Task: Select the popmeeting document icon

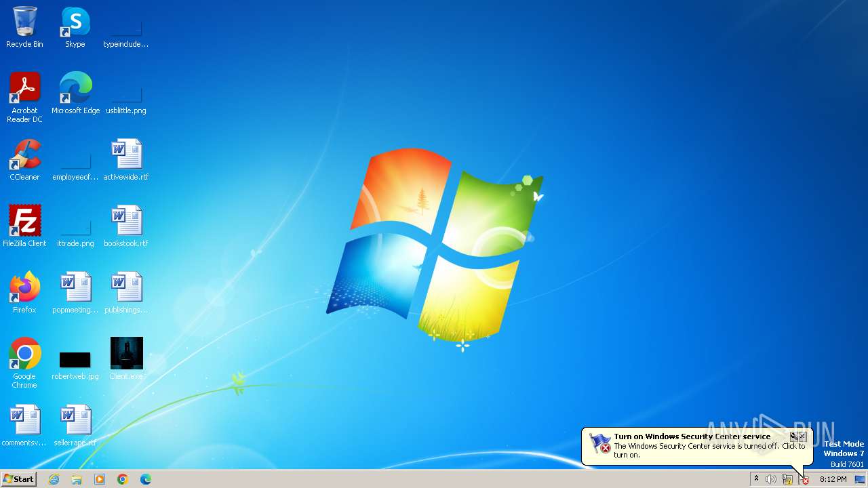Action: (x=75, y=293)
